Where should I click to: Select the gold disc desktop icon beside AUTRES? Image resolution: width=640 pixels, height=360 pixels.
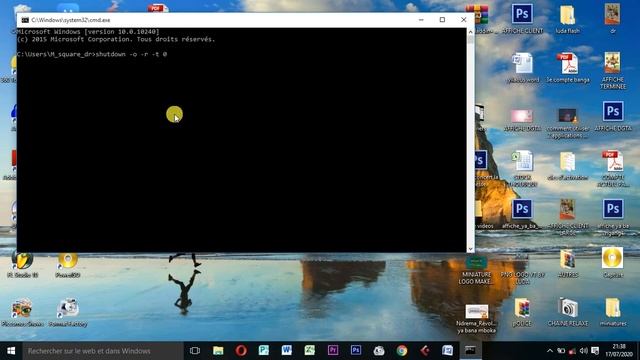tap(612, 263)
